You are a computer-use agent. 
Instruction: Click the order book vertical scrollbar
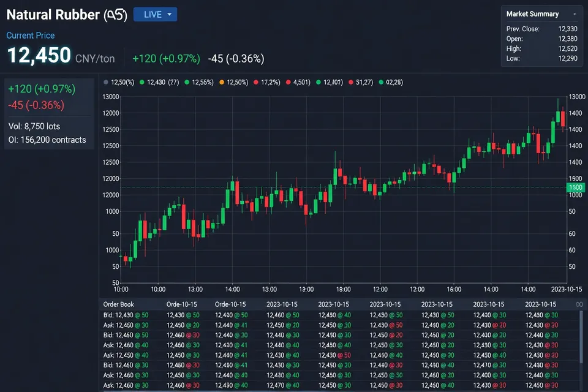click(581, 336)
